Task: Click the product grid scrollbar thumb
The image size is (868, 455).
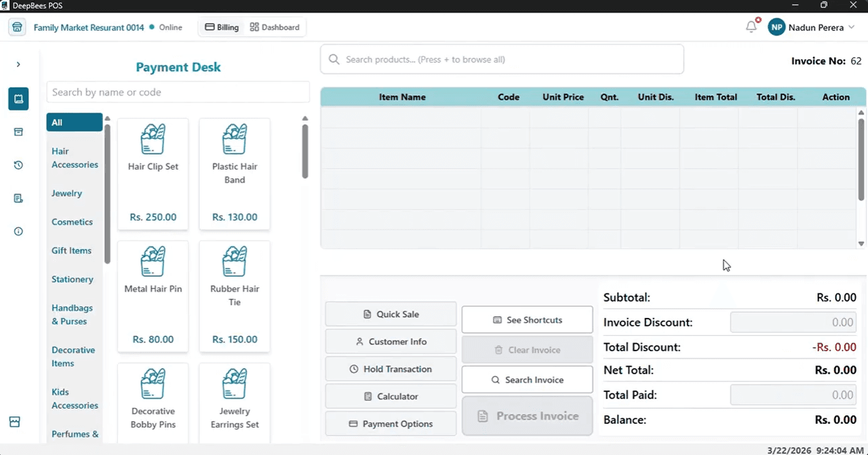Action: point(305,151)
